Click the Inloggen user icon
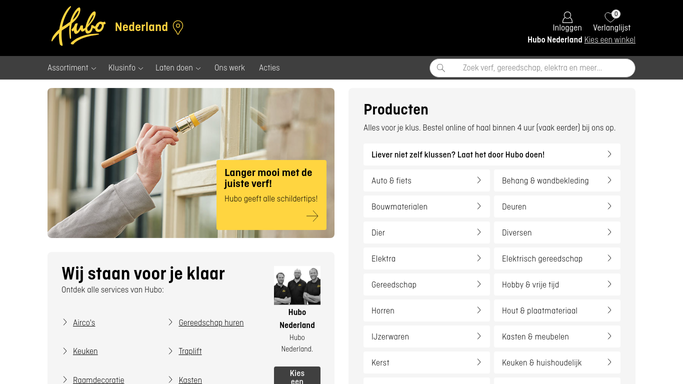Screen dimensions: 683x384 pos(567,17)
